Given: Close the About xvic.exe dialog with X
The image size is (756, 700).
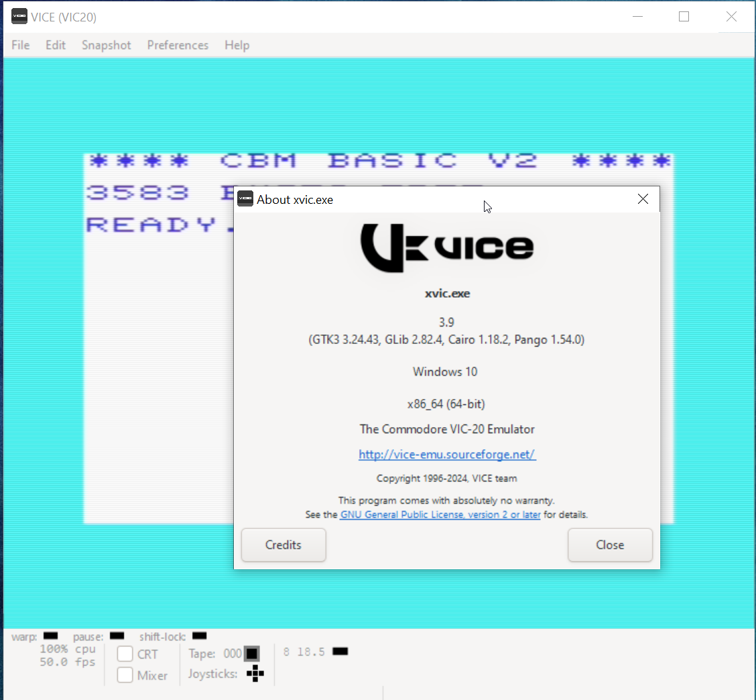Looking at the screenshot, I should [x=643, y=198].
